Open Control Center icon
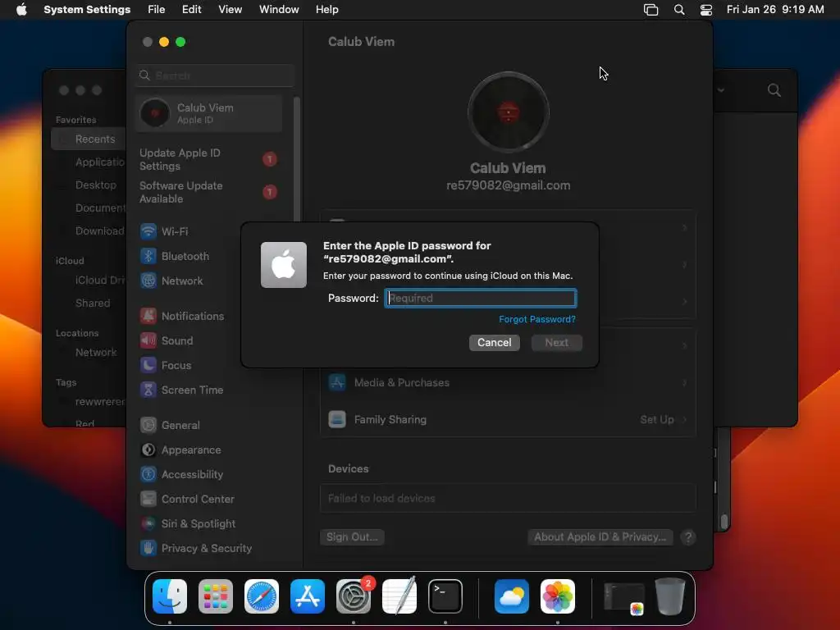Screen dimensions: 840x630 tap(148, 500)
